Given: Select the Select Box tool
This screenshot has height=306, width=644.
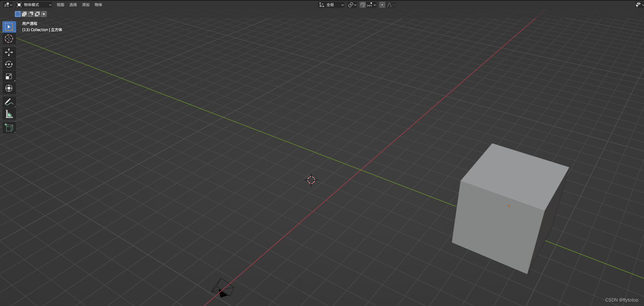Looking at the screenshot, I should (9, 27).
